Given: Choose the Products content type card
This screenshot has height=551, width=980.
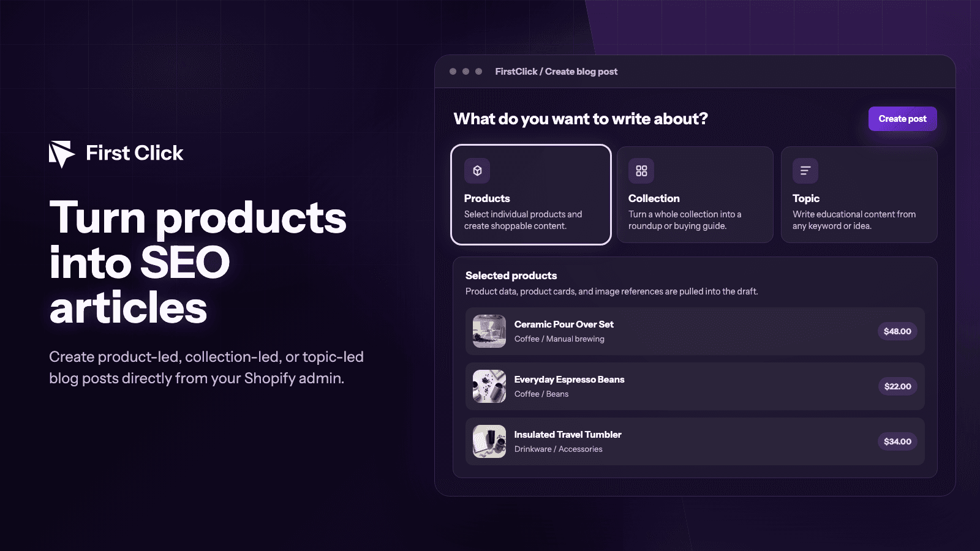Looking at the screenshot, I should pos(531,195).
